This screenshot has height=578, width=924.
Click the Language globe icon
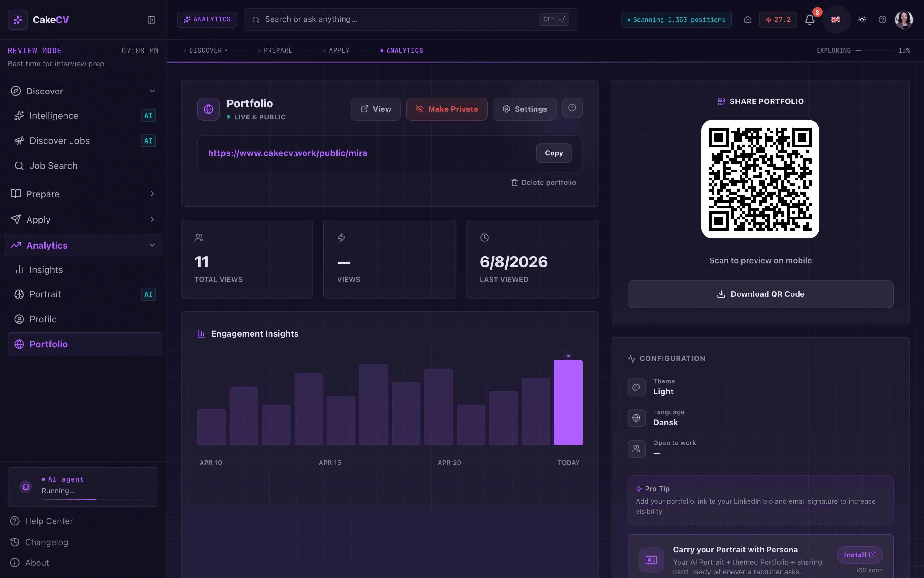pyautogui.click(x=637, y=418)
